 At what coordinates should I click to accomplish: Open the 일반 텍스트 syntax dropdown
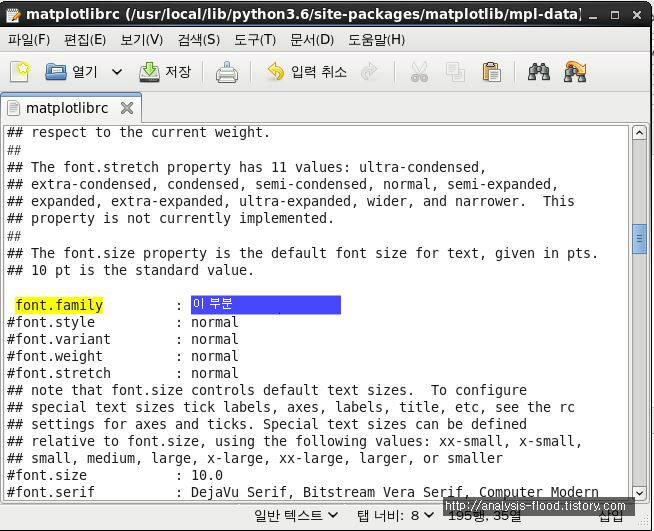[x=296, y=516]
